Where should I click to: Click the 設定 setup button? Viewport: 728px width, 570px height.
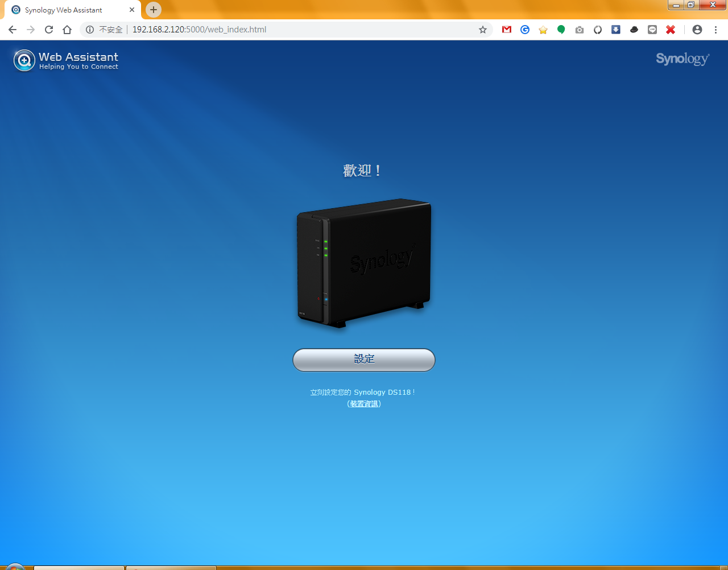[x=364, y=360]
